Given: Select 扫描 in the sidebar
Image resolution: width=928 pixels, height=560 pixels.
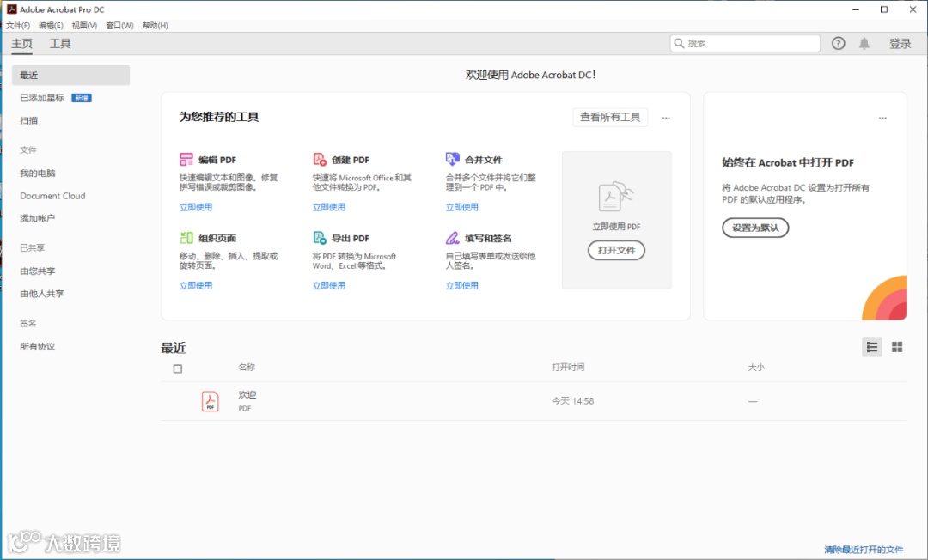Looking at the screenshot, I should (28, 120).
